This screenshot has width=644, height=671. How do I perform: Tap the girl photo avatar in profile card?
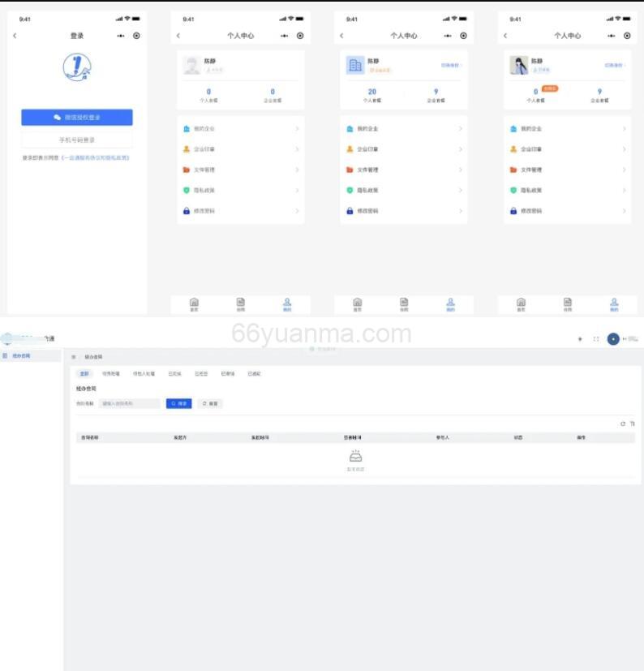(x=519, y=66)
